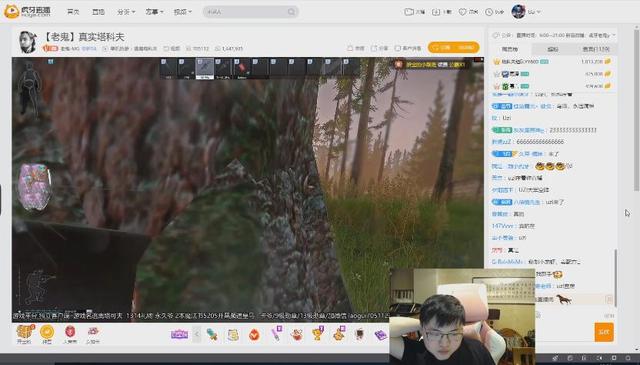Send the trophy gift in gift bar
This screenshot has height=365, width=640.
[318, 334]
